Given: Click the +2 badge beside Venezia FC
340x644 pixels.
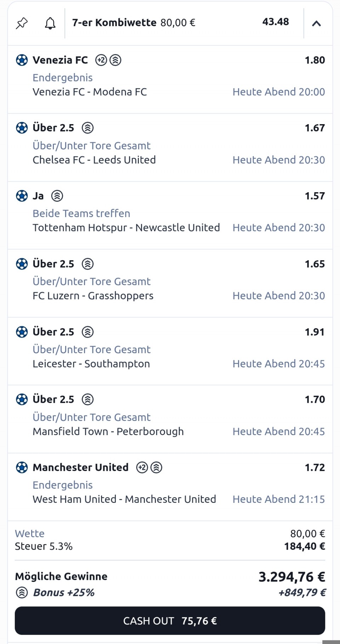Looking at the screenshot, I should click(101, 60).
